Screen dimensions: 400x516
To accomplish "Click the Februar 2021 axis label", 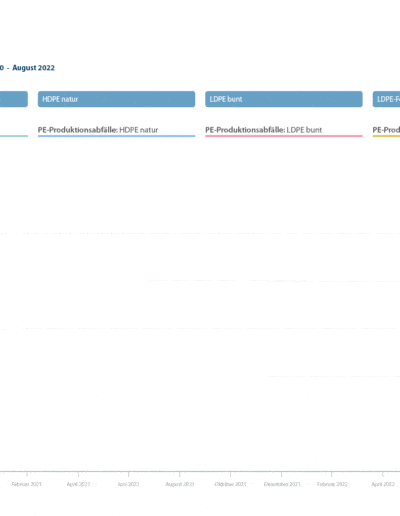I will pos(27,484).
